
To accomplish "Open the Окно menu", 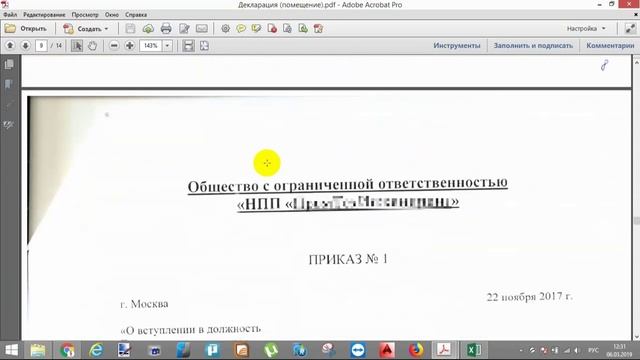I will (111, 15).
